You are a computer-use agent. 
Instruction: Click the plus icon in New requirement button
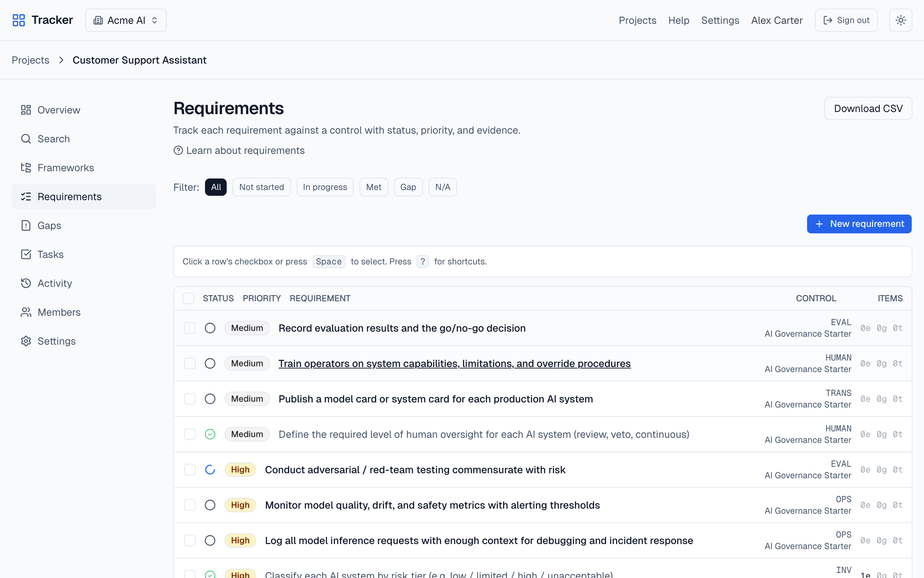tap(819, 224)
